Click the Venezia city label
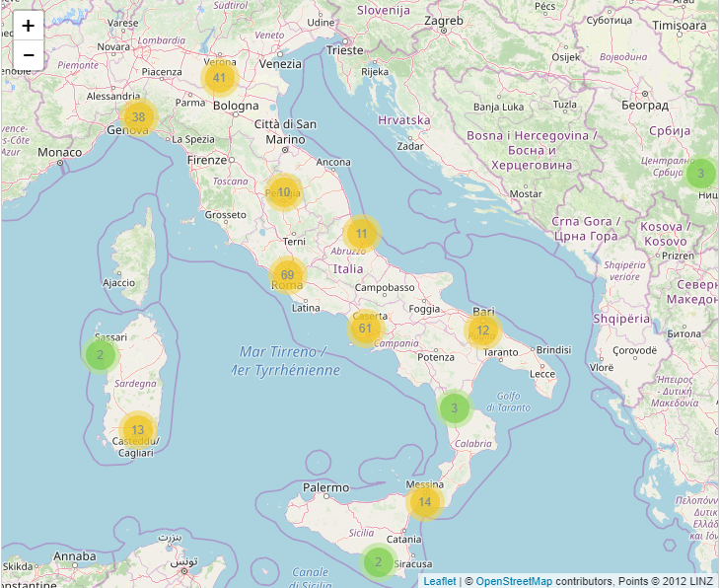Viewport: 720px width, 588px height. [280, 64]
